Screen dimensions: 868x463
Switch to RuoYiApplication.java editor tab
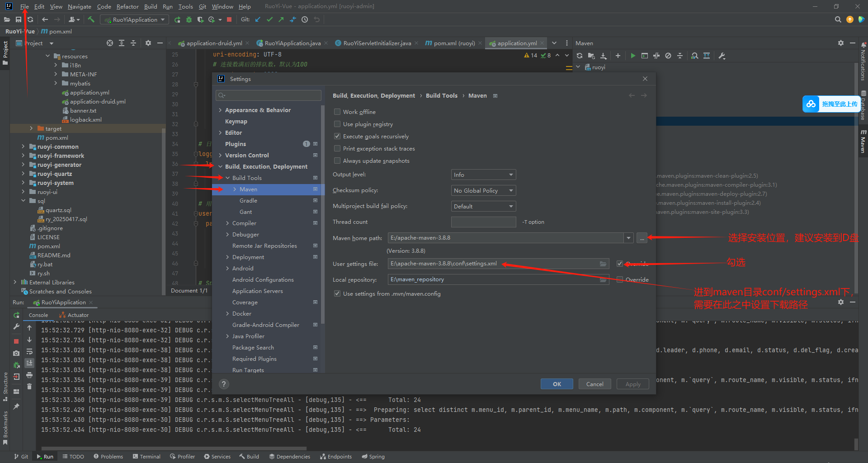tap(292, 43)
